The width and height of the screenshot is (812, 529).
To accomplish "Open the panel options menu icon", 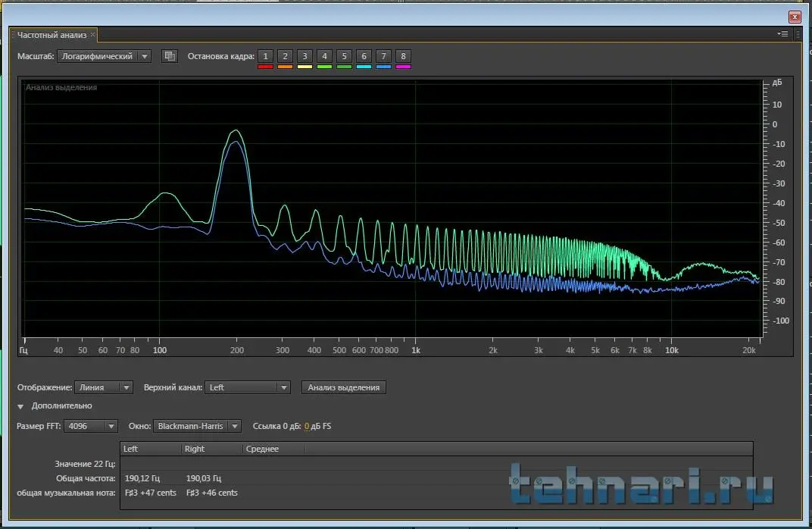I will click(782, 34).
